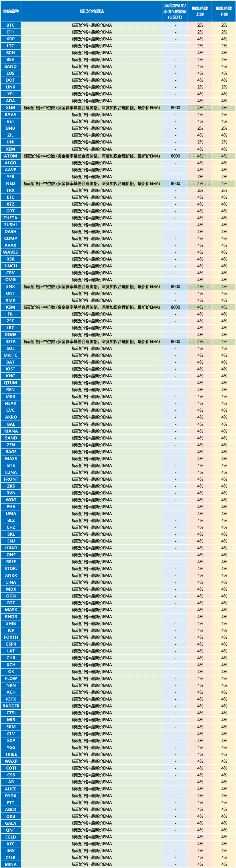The width and height of the screenshot is (236, 868).
Task: Select the MINA contract name cell
Action: (x=10, y=865)
